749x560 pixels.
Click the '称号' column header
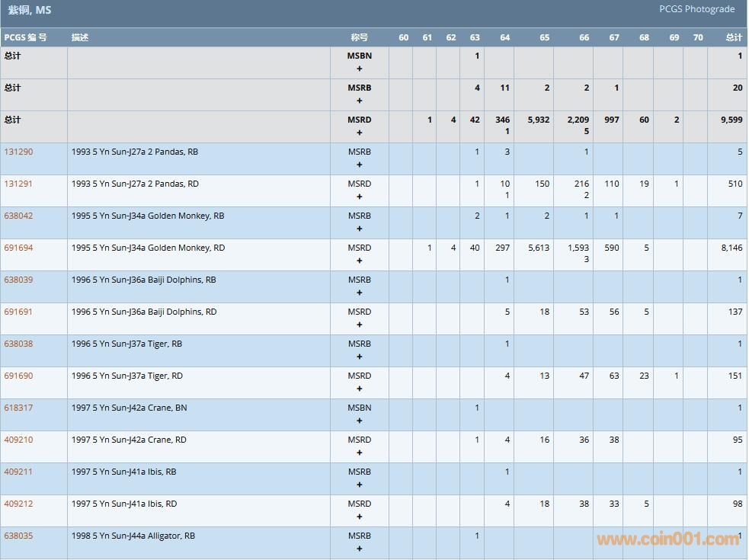(360, 37)
